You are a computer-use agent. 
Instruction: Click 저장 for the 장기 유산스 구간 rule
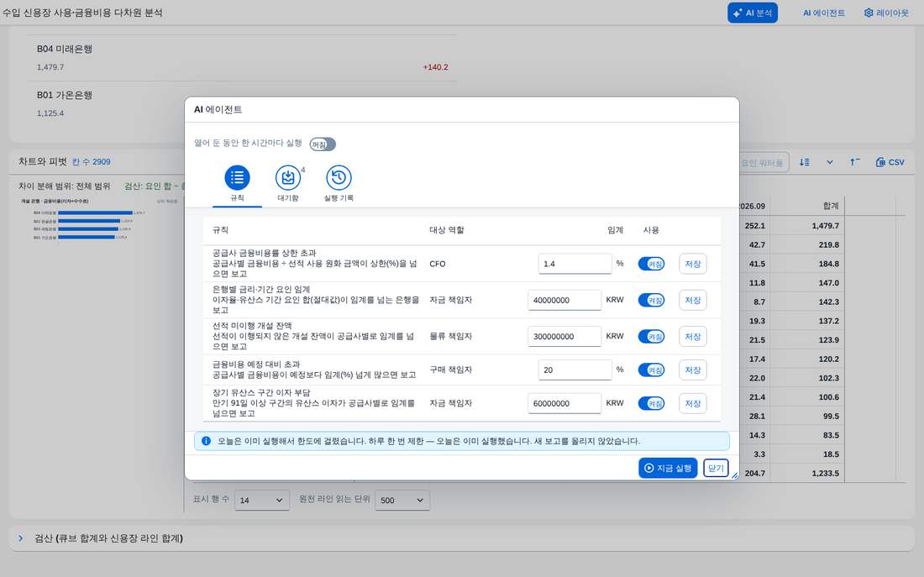coord(692,404)
